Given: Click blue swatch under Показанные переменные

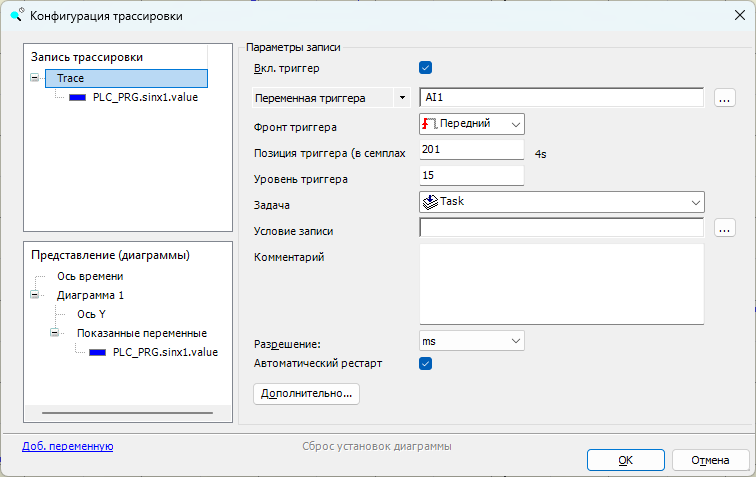Looking at the screenshot, I should tap(99, 352).
